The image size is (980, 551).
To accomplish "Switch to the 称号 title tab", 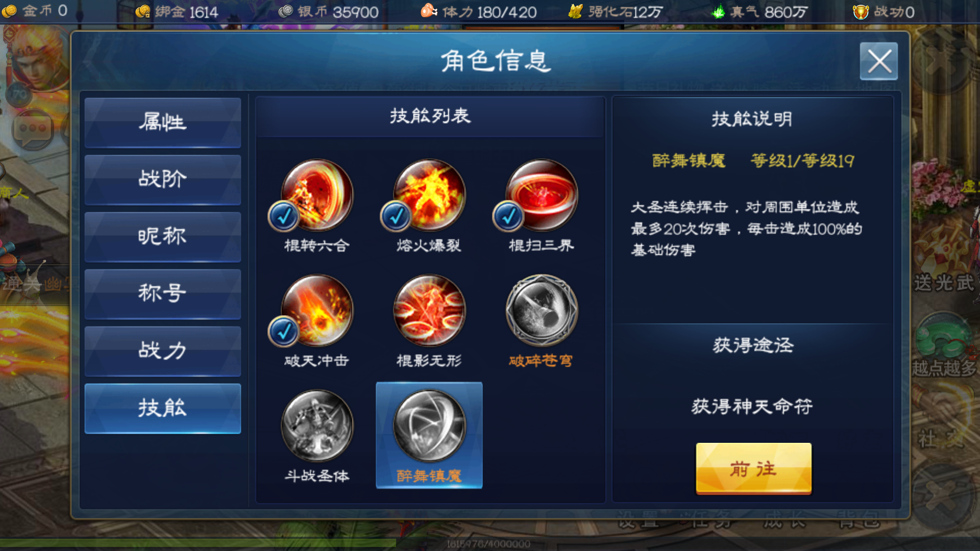I will pos(163,294).
